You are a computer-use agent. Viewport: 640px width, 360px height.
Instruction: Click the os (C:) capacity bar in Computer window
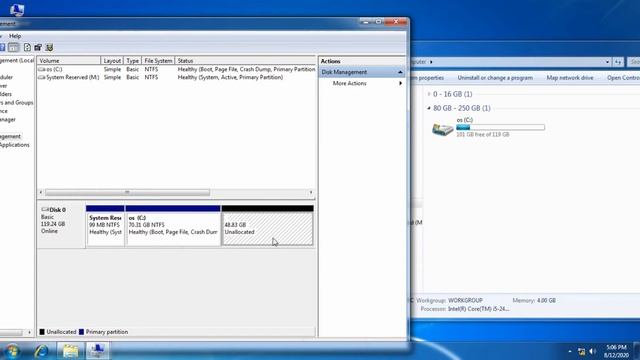500,127
